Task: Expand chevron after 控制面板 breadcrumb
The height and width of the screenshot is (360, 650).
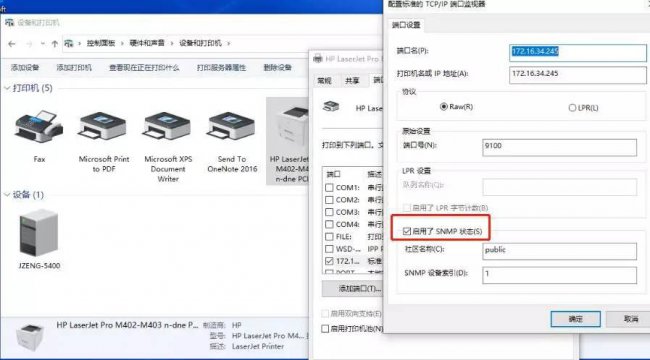Action: (x=122, y=43)
